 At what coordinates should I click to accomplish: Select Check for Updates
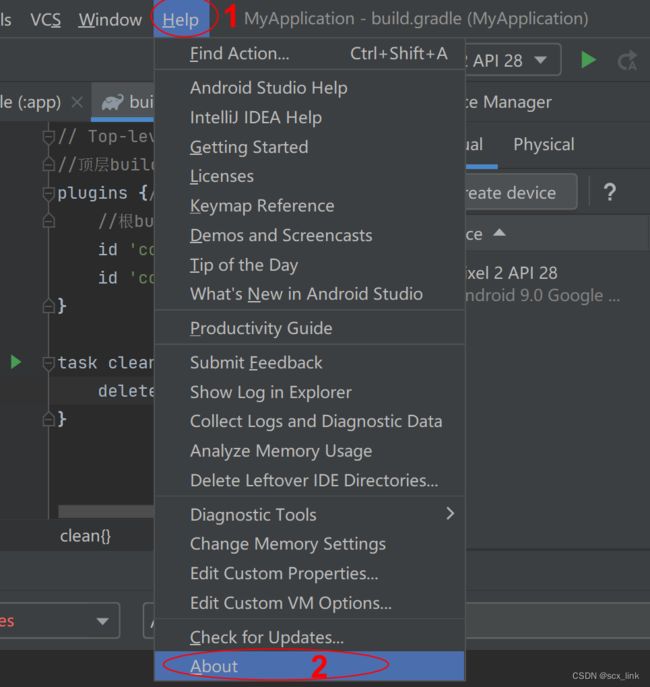click(x=310, y=637)
